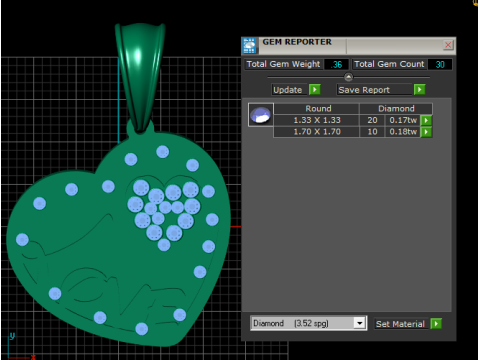Screen dimensions: 480x360
Task: Click green arrow beside Set Material
Action: tap(436, 324)
